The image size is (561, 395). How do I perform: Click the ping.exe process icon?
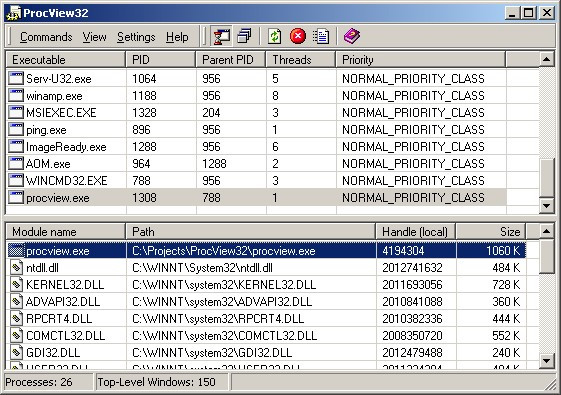(16, 130)
